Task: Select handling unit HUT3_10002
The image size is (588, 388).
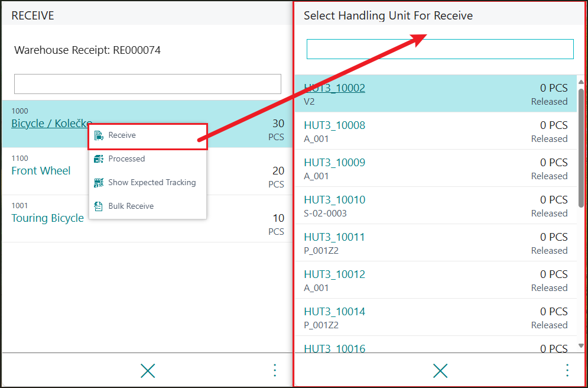Action: click(334, 88)
